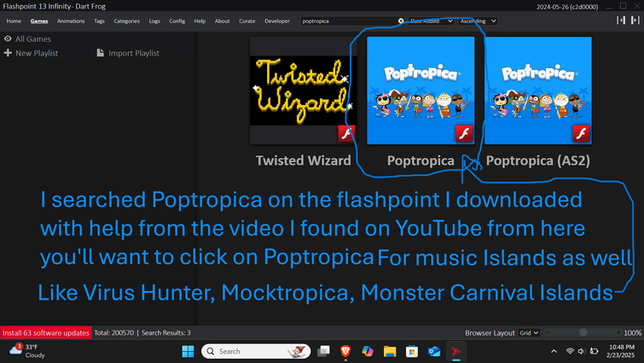Screen dimensions: 644x363
Task: Open the Categories tab
Action: click(x=126, y=21)
